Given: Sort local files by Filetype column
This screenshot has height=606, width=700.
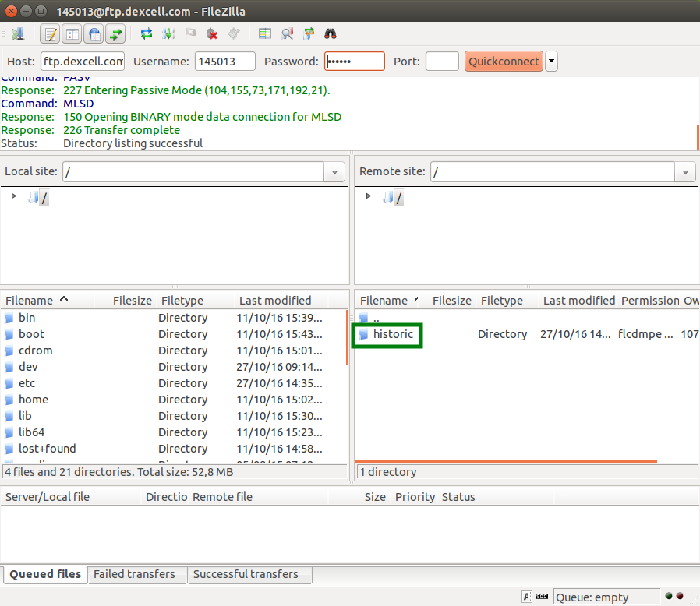Looking at the screenshot, I should tap(195, 301).
